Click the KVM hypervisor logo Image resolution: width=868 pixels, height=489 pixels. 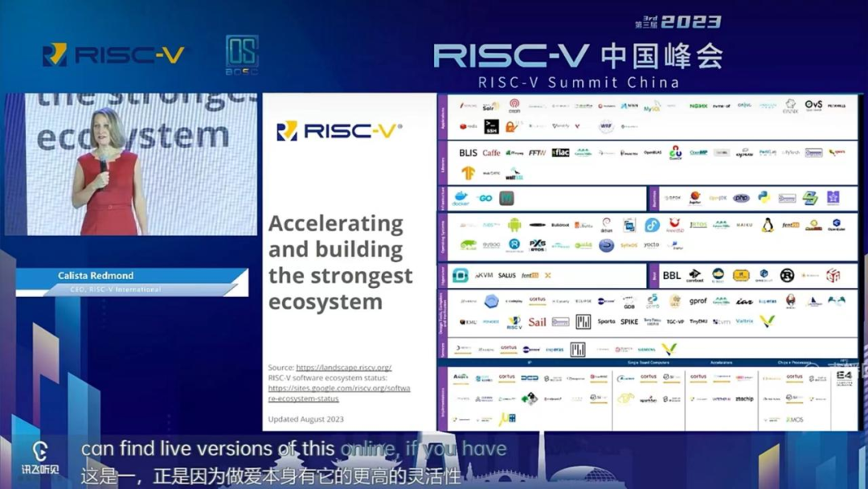(483, 275)
